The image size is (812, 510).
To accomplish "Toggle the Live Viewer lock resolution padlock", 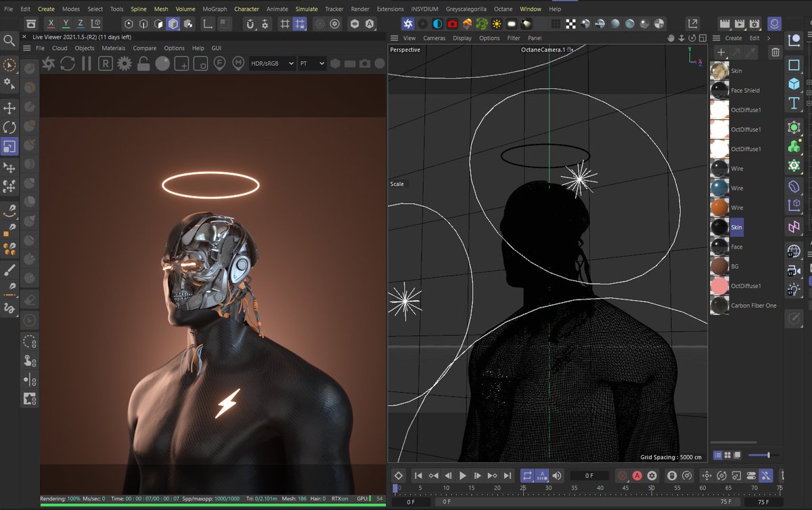I will pos(143,64).
